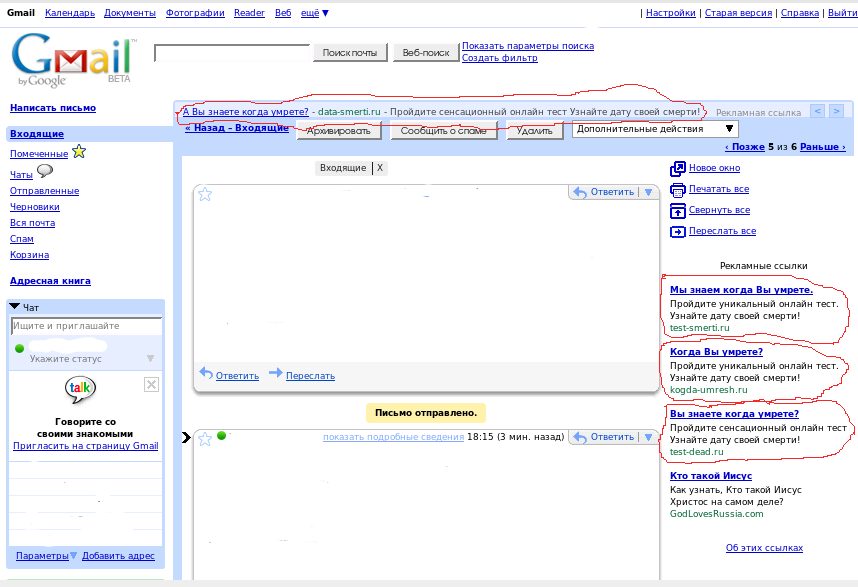The image size is (858, 587).
Task: Click the Удалить button
Action: coord(535,131)
